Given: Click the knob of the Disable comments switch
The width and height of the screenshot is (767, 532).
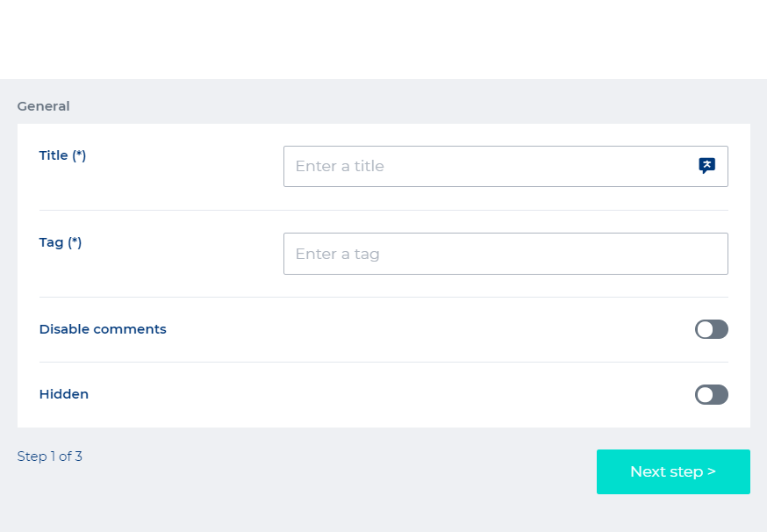Looking at the screenshot, I should coord(705,329).
